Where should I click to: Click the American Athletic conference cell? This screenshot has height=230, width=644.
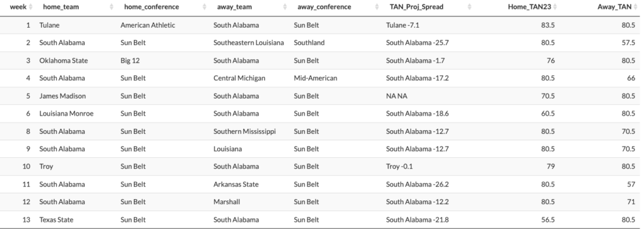148,25
